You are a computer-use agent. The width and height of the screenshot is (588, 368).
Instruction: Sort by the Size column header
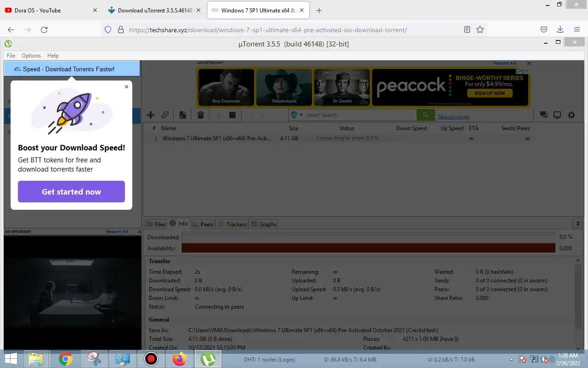[x=294, y=128]
